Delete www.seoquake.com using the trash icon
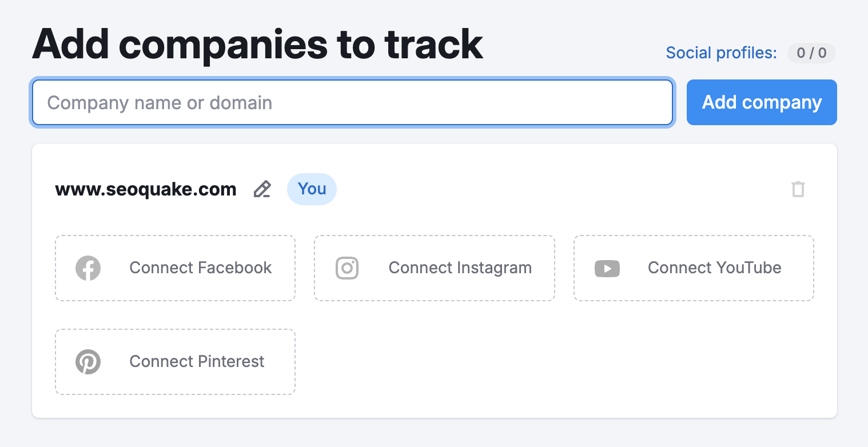 [798, 189]
